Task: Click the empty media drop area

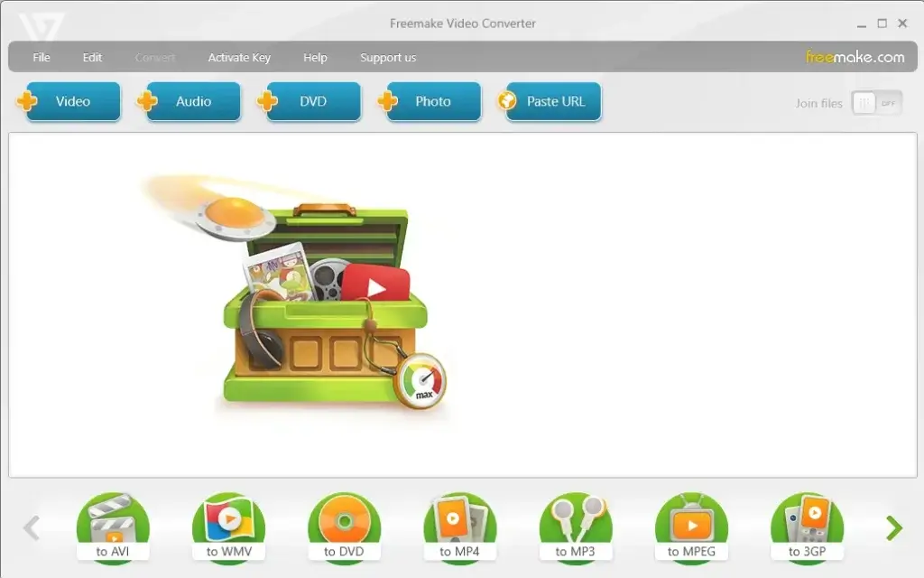Action: click(x=632, y=307)
